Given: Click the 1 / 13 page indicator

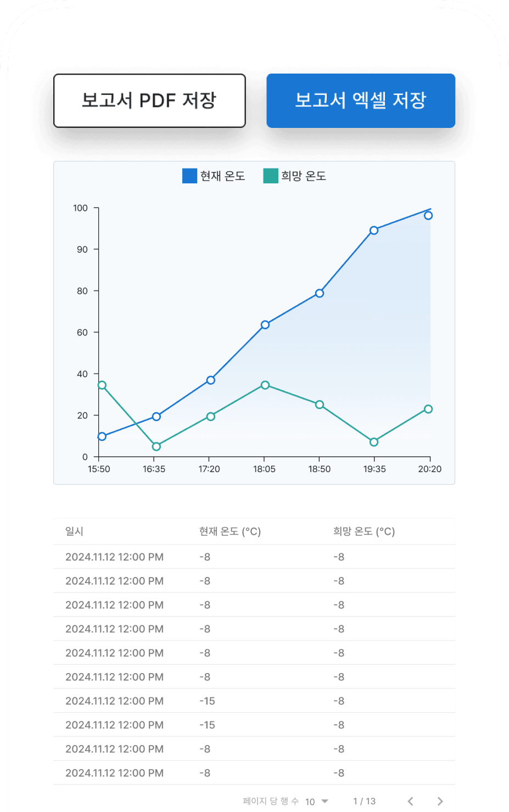Looking at the screenshot, I should 364,801.
